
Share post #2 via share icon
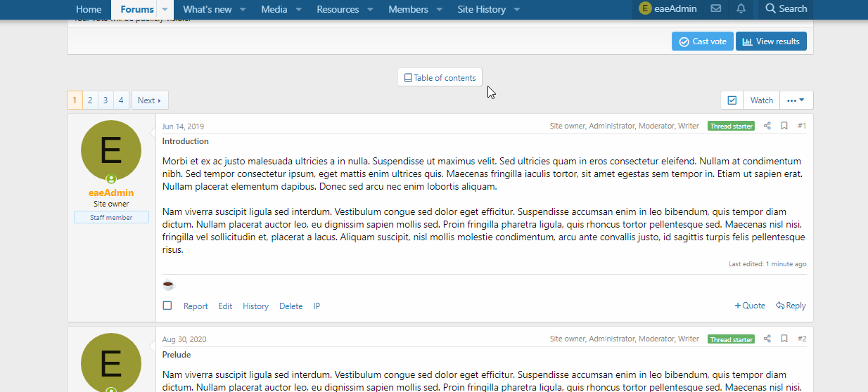point(767,339)
